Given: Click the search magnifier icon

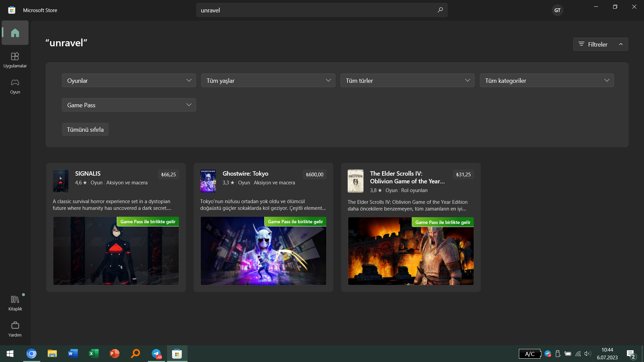Looking at the screenshot, I should 440,10.
